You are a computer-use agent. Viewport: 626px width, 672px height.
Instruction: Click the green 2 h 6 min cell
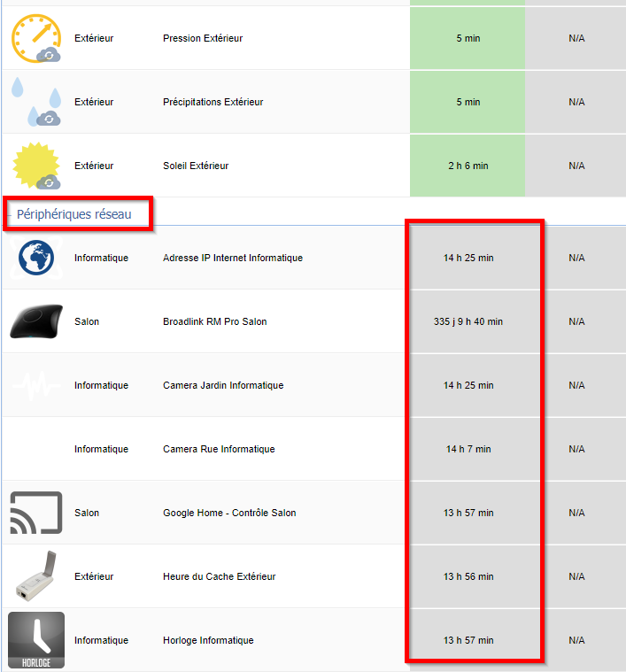[x=468, y=166]
